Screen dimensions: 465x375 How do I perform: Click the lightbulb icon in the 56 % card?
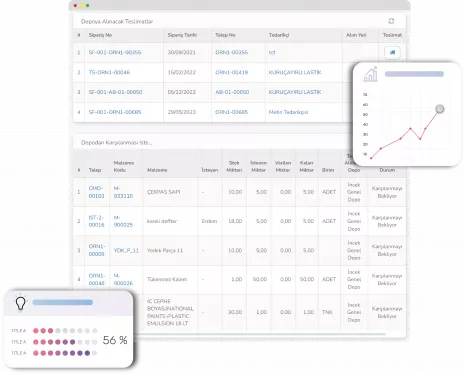[x=20, y=303]
